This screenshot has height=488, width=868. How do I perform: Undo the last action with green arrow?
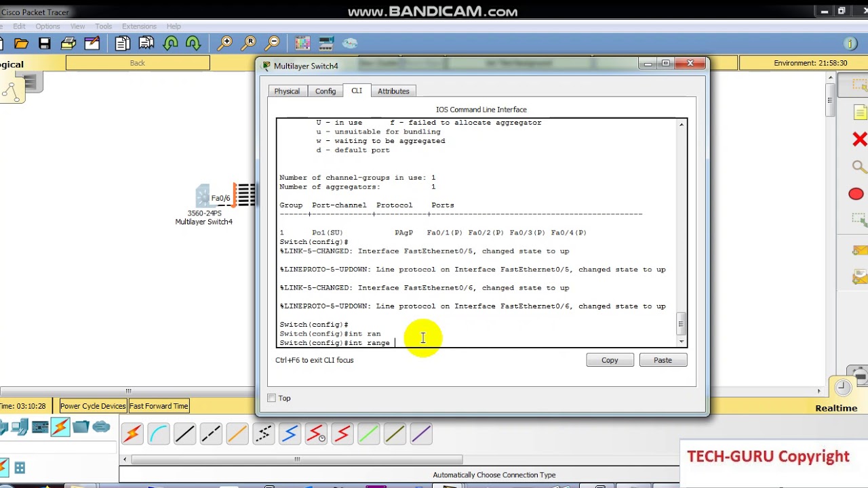[x=170, y=43]
